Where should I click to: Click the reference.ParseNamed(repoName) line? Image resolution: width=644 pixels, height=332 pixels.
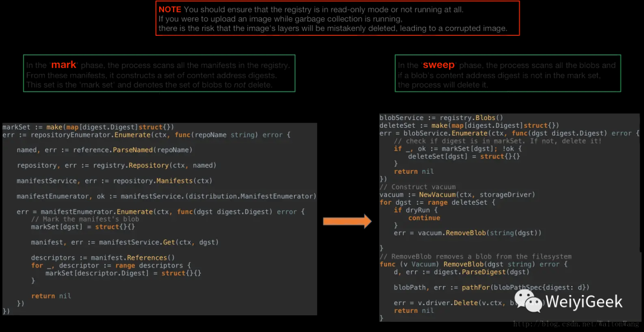(x=105, y=150)
